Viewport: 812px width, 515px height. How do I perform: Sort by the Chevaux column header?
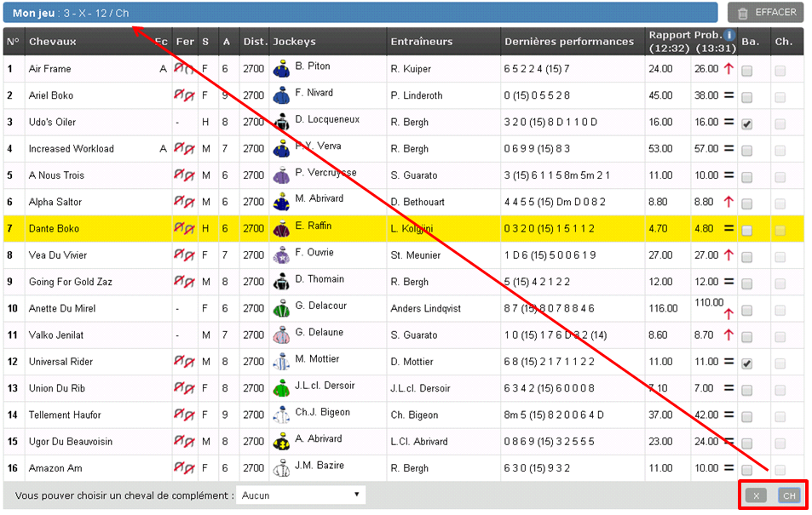coord(53,42)
